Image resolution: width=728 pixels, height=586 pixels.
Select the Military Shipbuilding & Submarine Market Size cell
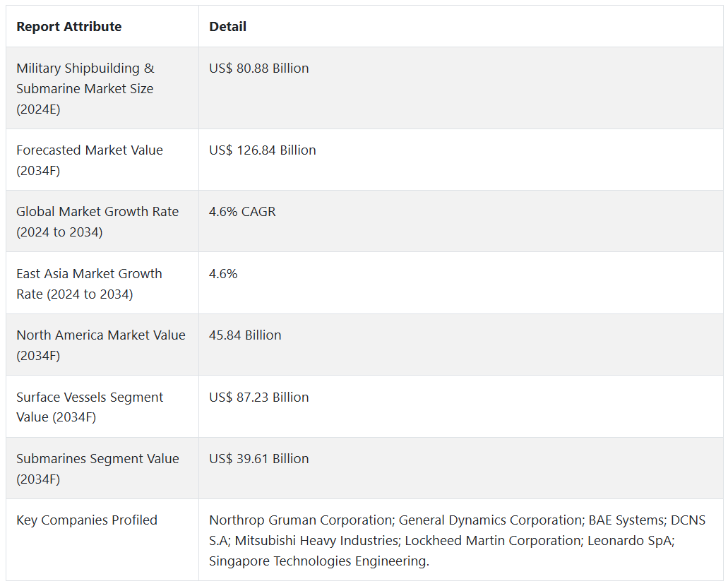click(85, 89)
